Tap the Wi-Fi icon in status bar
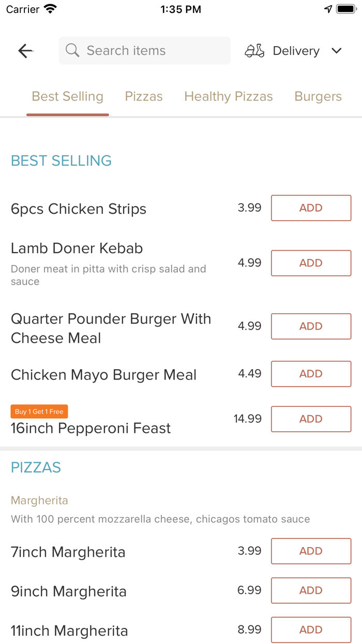The width and height of the screenshot is (362, 644). click(51, 9)
